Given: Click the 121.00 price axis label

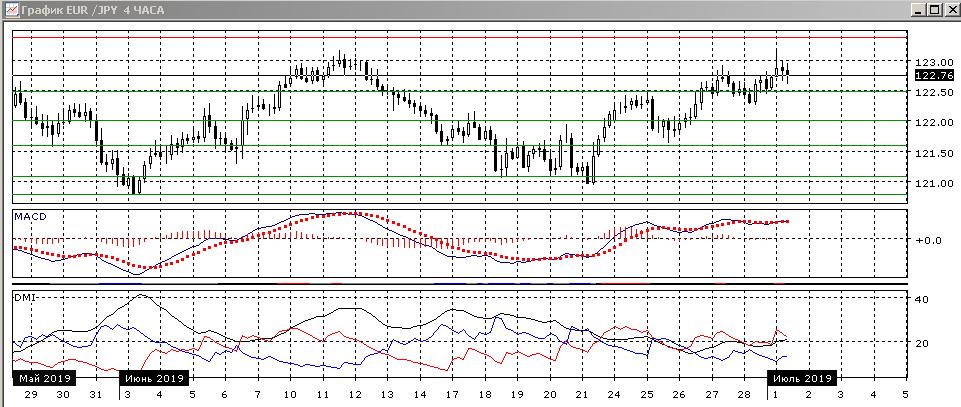Looking at the screenshot, I should click(x=931, y=184).
